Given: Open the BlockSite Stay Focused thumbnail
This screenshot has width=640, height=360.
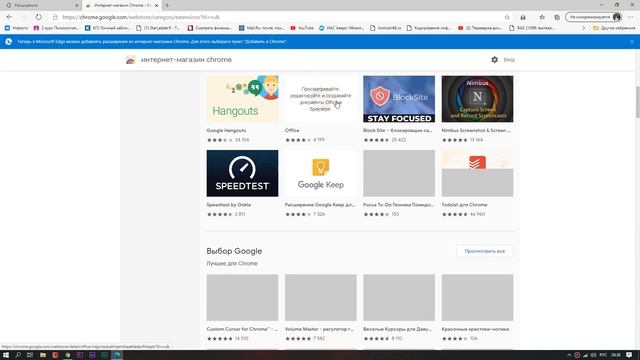Looking at the screenshot, I should [x=399, y=99].
